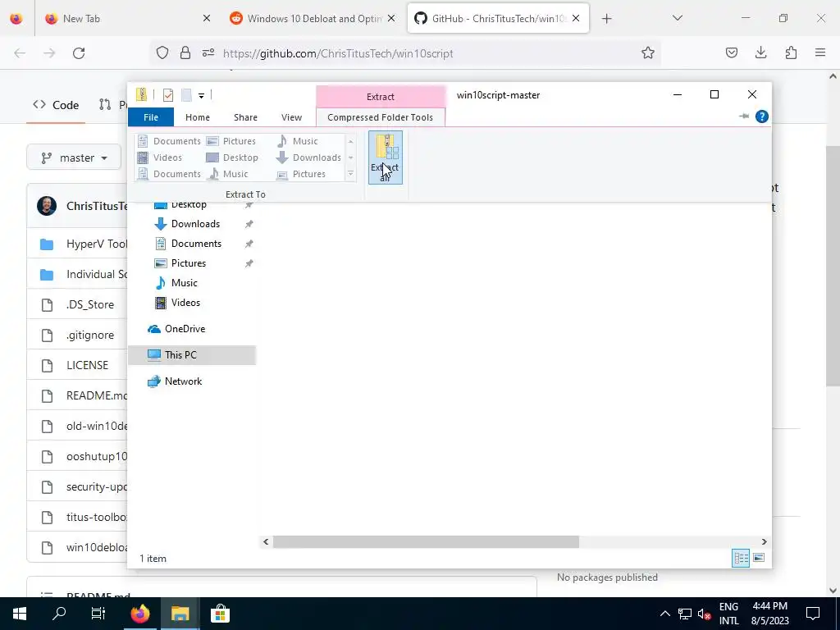The image size is (840, 630).
Task: Open the notification center icon
Action: click(x=813, y=614)
